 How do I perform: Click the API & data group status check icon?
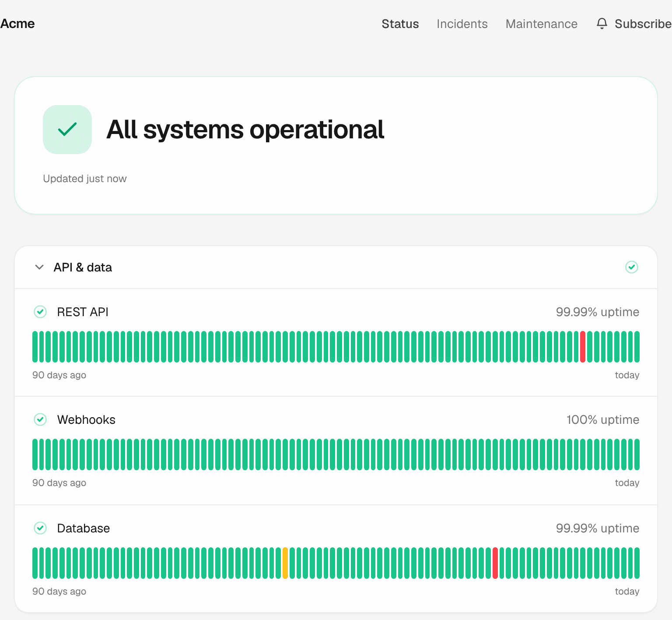[x=632, y=267]
